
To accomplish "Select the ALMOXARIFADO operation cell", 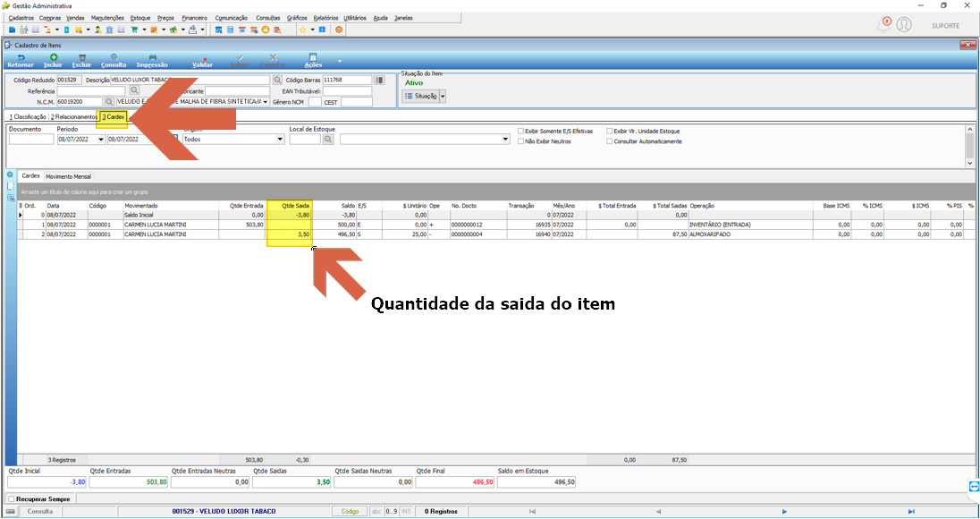I will (750, 234).
